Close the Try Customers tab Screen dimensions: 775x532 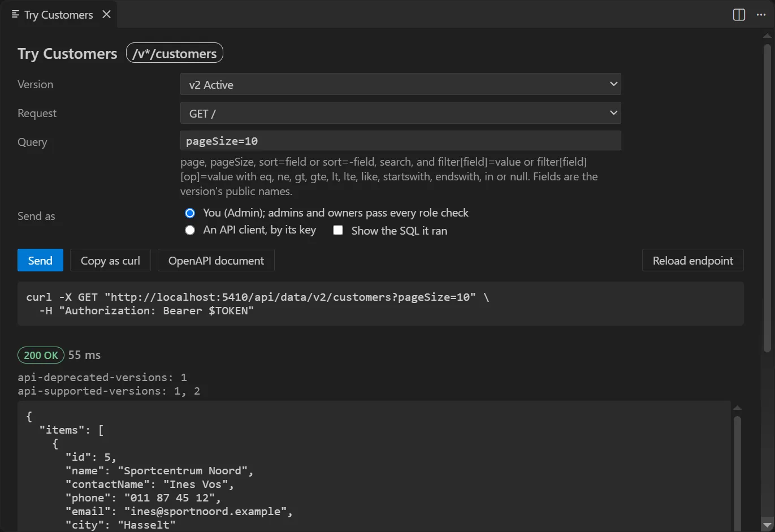106,14
